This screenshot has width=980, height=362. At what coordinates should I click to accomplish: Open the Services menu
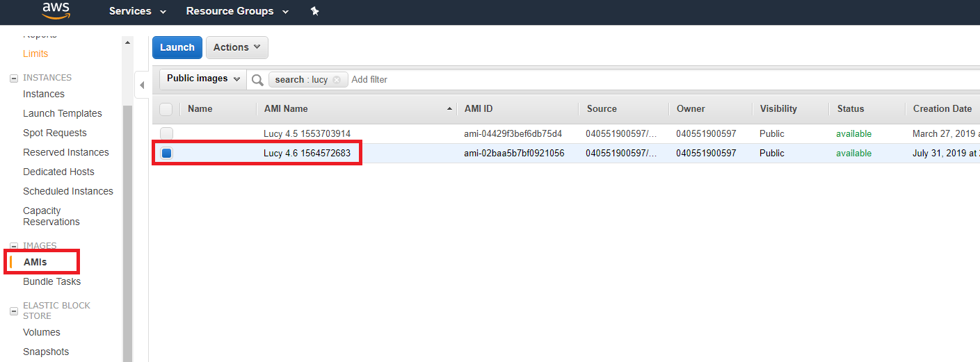(138, 11)
